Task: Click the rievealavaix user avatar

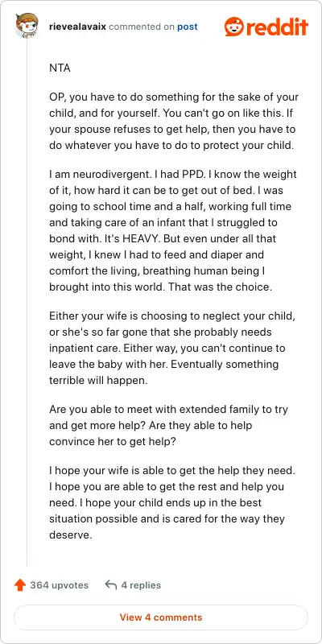Action: 27,26
